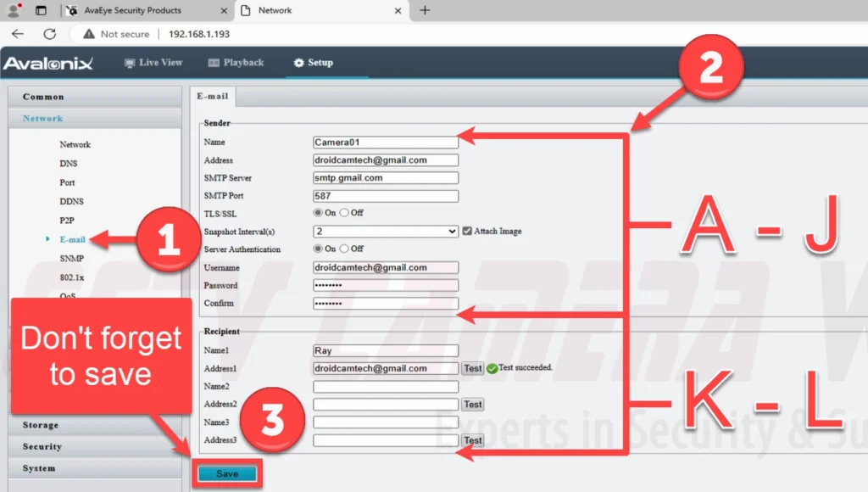Click the Save button
Screen dimensions: 868x492
coord(226,473)
